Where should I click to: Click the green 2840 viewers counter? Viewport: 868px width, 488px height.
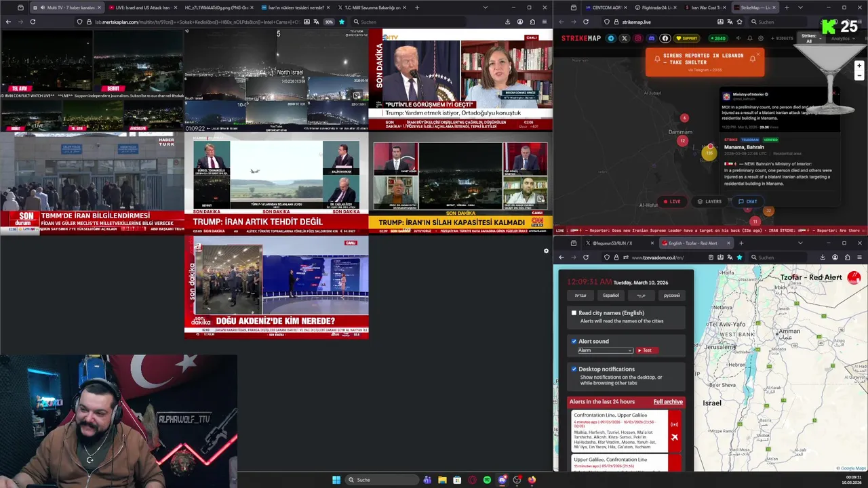[x=718, y=38]
